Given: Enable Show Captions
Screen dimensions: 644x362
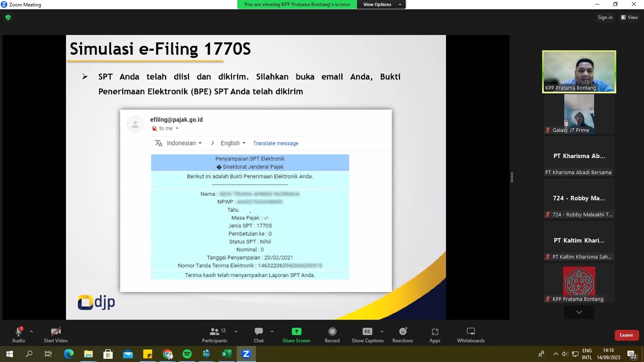Looking at the screenshot, I should coord(367,335).
